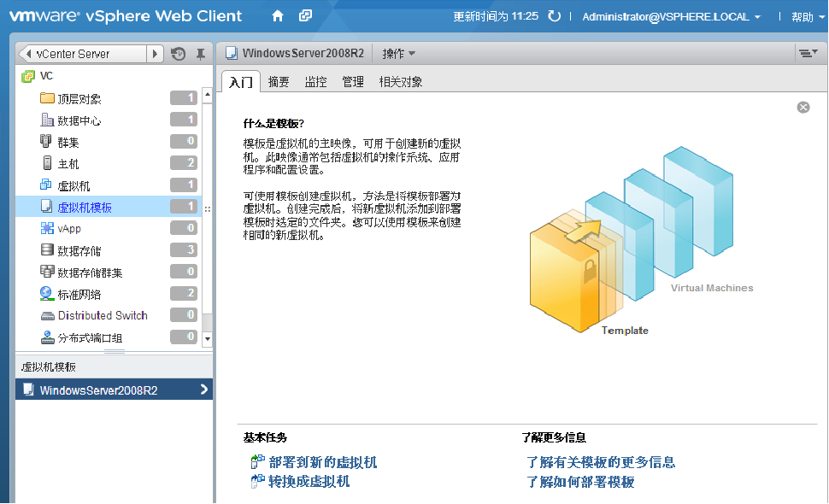The image size is (829, 504).
Task: Open 分布式端口组 port group icon
Action: tap(48, 337)
